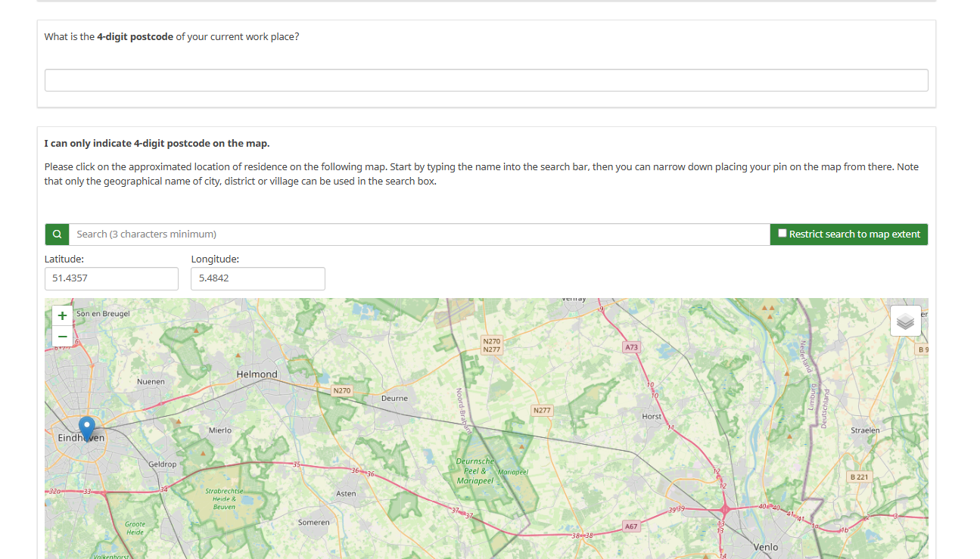Click the green magnifier search icon
This screenshot has width=980, height=559.
[57, 234]
